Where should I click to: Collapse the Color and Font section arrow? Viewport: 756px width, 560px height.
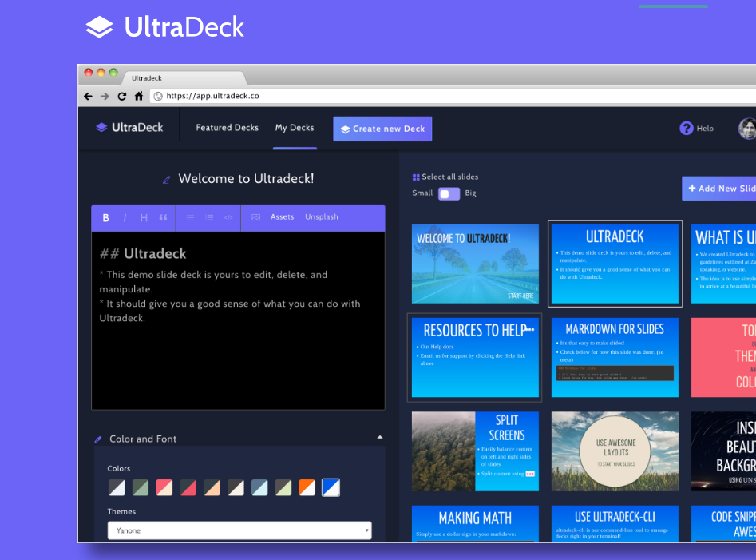[380, 437]
